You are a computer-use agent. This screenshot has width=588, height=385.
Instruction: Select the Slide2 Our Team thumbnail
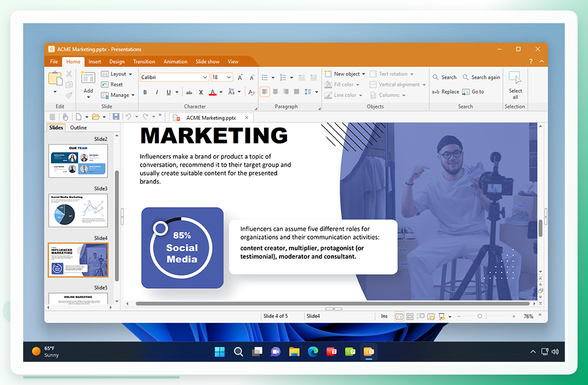tap(78, 161)
